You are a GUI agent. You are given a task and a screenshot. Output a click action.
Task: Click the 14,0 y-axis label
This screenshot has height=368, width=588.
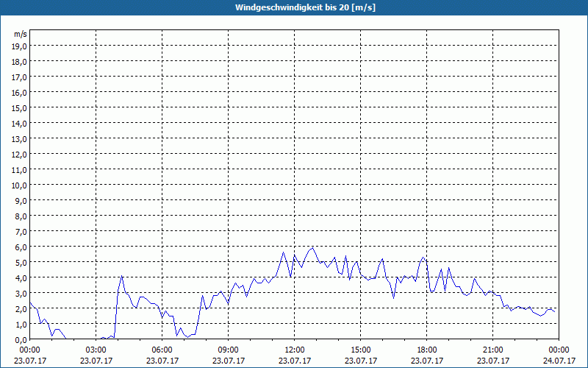pyautogui.click(x=21, y=123)
